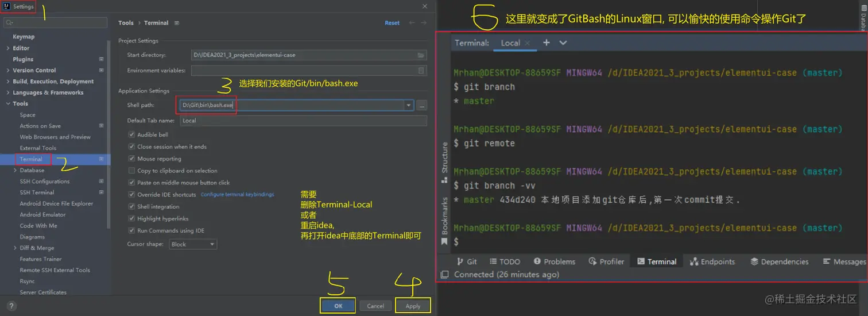Viewport: 868px width, 316px height.
Task: Click the Tools breadcrumb
Action: tap(126, 23)
